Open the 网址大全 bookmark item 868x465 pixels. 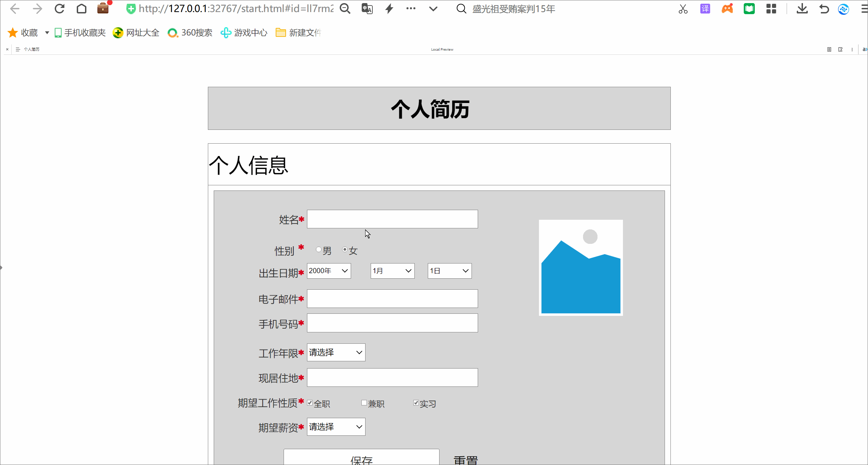coord(136,33)
